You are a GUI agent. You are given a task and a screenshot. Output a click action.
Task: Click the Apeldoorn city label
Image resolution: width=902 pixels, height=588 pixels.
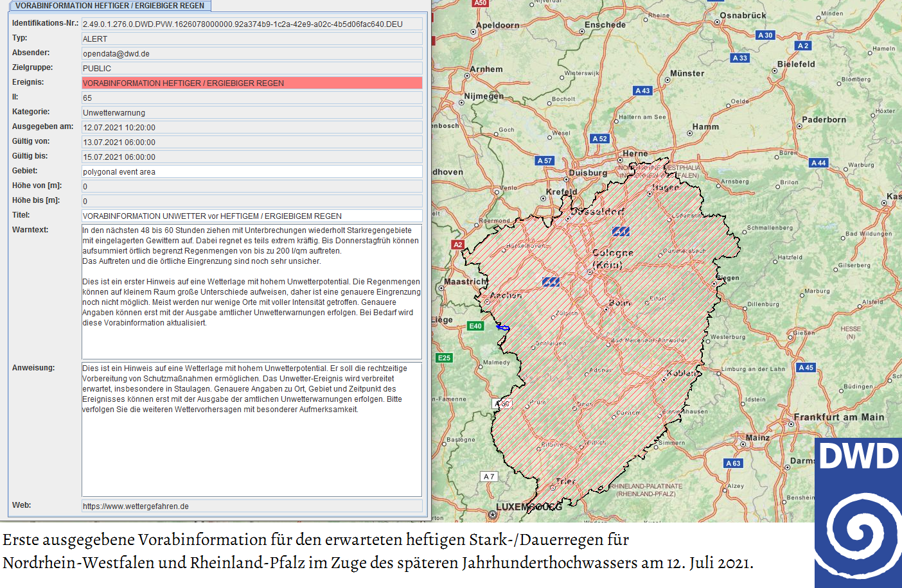(497, 26)
